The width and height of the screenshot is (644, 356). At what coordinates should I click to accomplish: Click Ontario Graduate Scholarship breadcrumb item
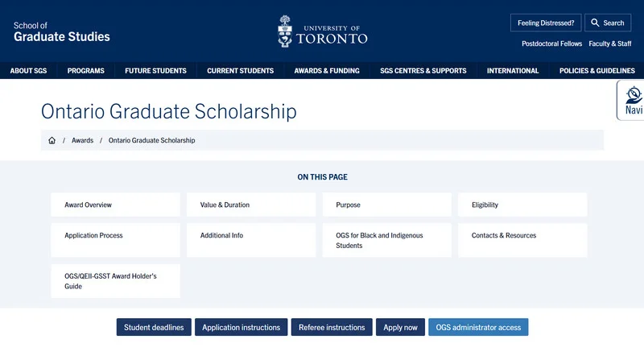coord(151,140)
